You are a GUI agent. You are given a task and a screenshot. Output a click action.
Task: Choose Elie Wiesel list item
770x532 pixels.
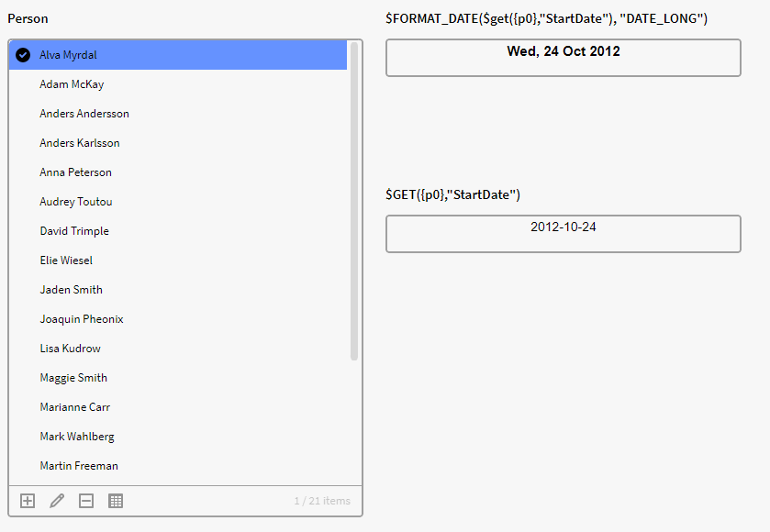(x=66, y=260)
